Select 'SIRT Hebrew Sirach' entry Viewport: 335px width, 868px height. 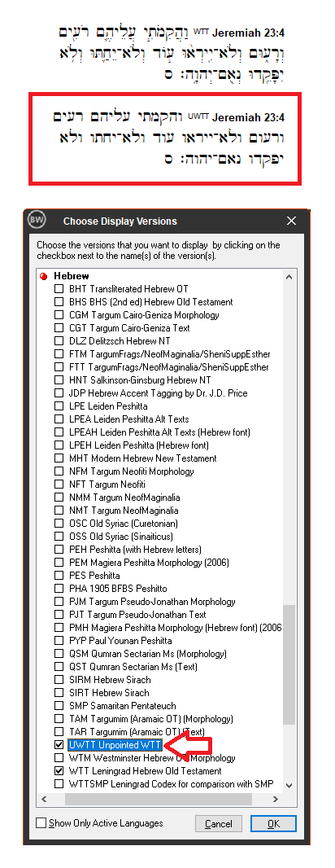pyautogui.click(x=109, y=692)
